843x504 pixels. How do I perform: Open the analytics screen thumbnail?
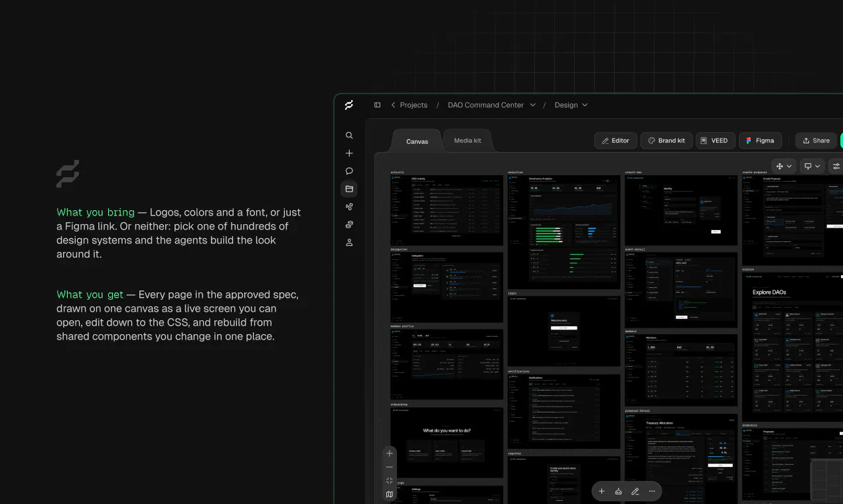[x=564, y=232]
